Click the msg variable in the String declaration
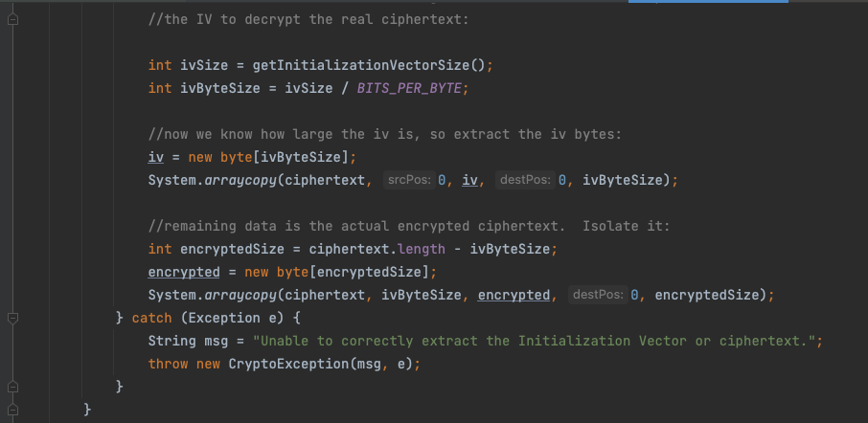 click(x=216, y=341)
